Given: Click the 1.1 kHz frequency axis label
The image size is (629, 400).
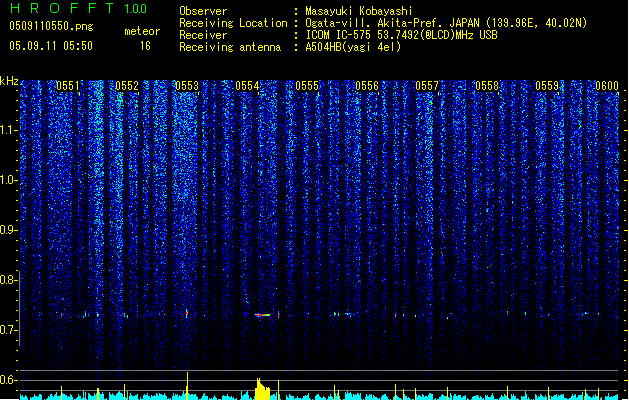Looking at the screenshot, I should (8, 130).
